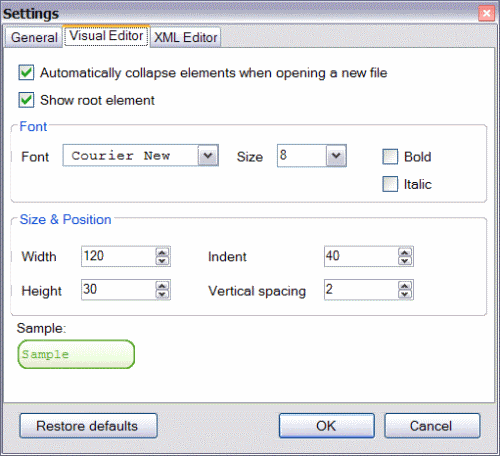Screen dimensions: 500x456
Task: Enable the Italic font checkbox
Action: [390, 184]
